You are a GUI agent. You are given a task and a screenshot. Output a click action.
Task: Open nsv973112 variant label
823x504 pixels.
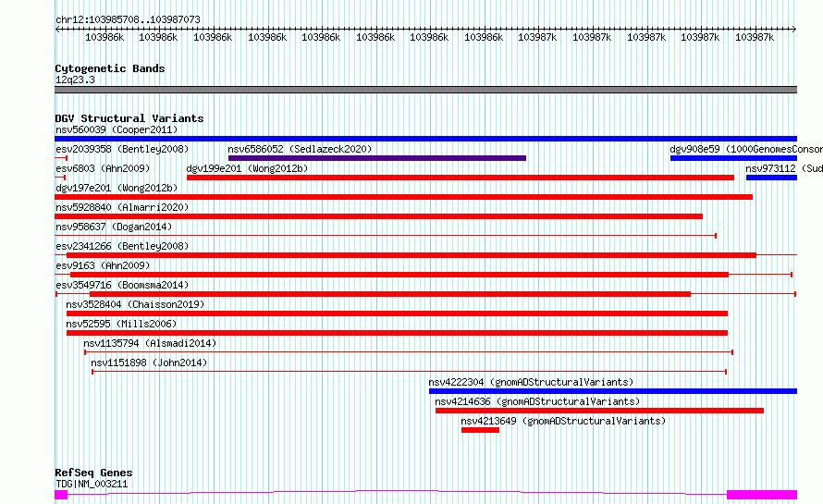tap(784, 168)
